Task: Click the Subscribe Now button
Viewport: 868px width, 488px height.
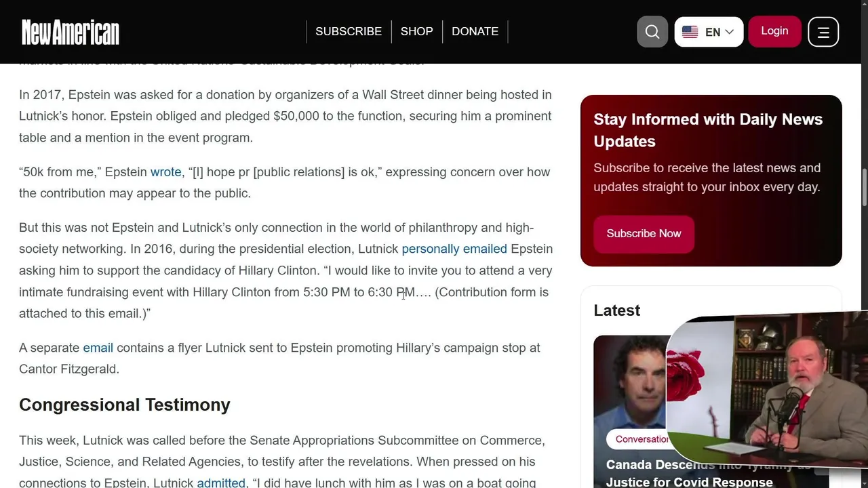Action: click(644, 234)
